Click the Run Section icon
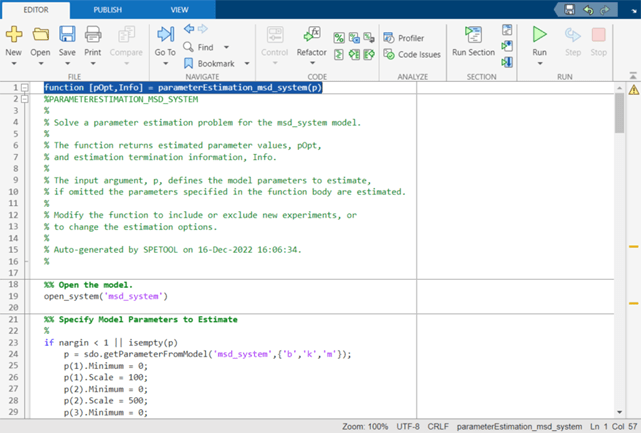The height and width of the screenshot is (434, 641). coord(473,35)
